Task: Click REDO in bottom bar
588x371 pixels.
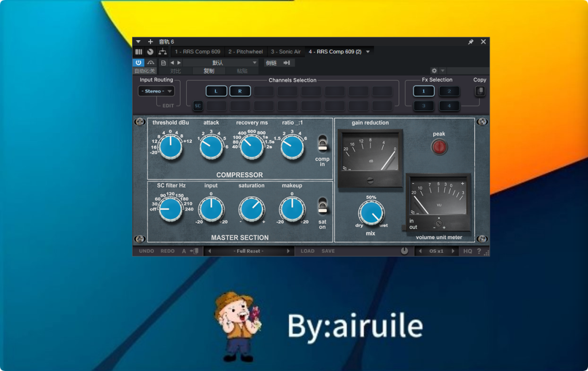Action: pos(168,251)
